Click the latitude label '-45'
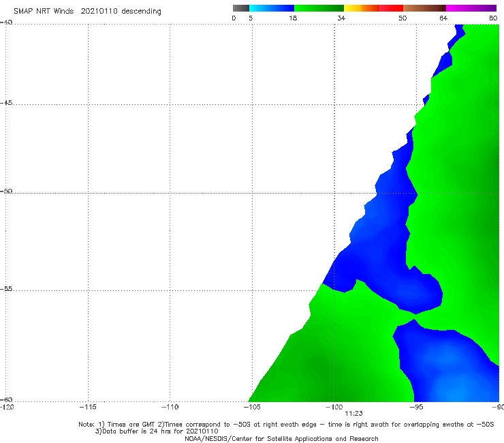 point(6,103)
